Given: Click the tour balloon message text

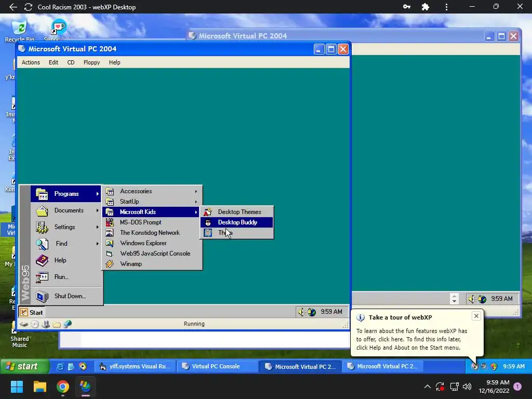Looking at the screenshot, I should point(411,339).
